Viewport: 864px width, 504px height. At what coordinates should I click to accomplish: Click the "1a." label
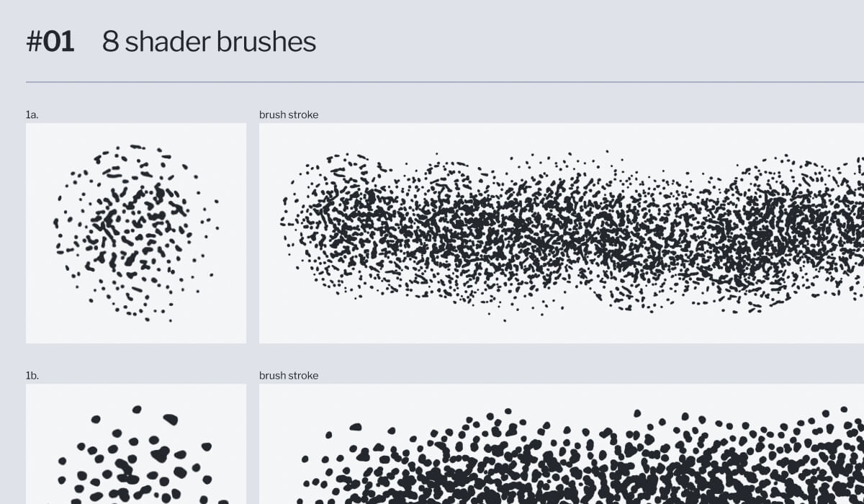point(32,114)
